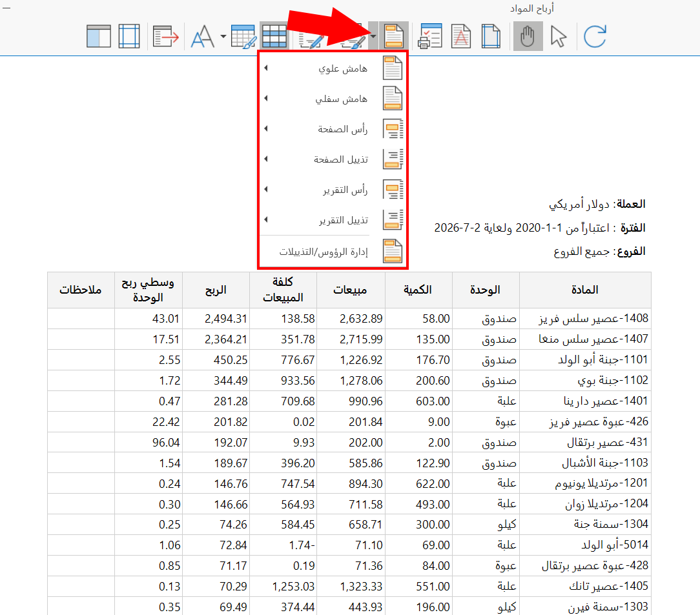Image resolution: width=700 pixels, height=615 pixels.
Task: Click the page footer icon in menu
Action: pyautogui.click(x=393, y=159)
